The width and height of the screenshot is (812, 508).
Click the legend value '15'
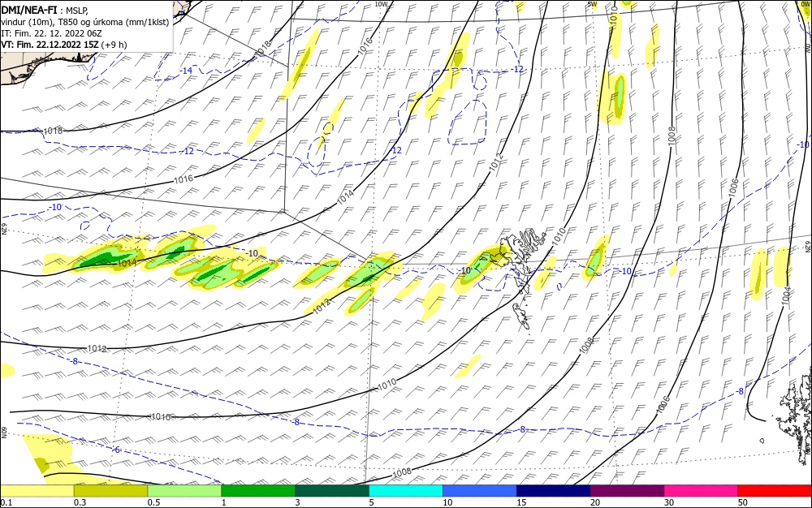(521, 502)
